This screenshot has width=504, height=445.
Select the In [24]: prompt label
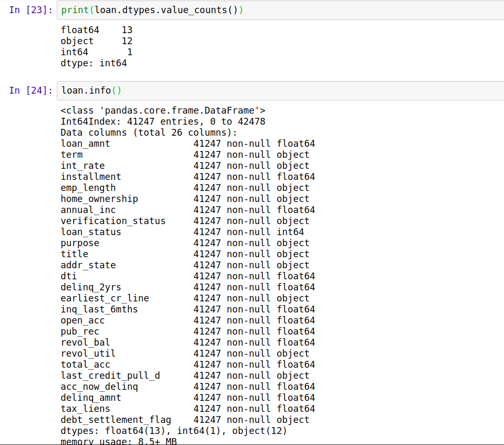click(30, 90)
